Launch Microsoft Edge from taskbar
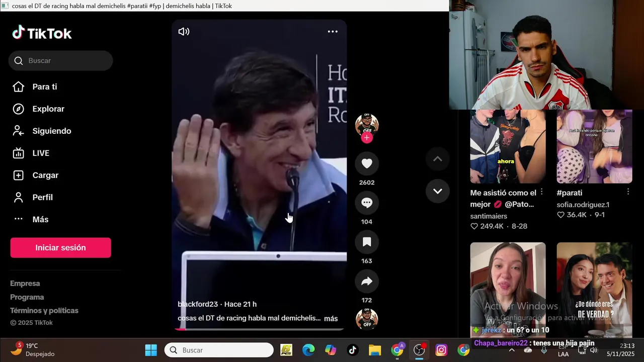This screenshot has height=362, width=644. [x=308, y=350]
